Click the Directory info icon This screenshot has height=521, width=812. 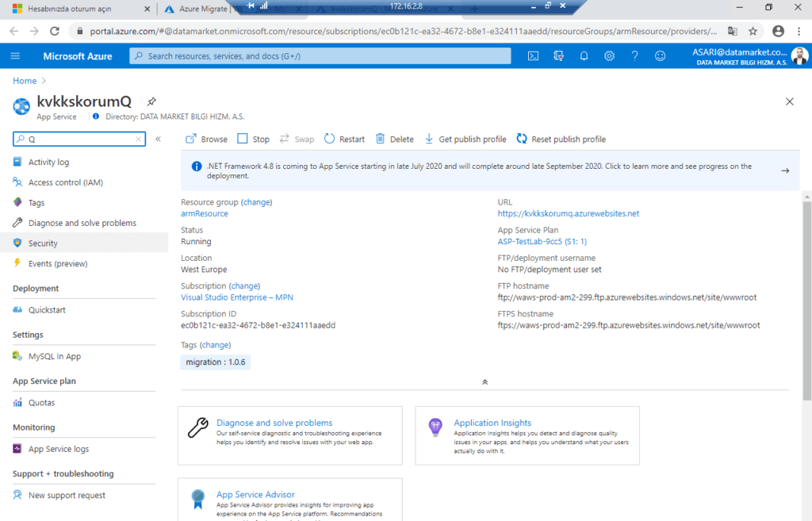(96, 117)
